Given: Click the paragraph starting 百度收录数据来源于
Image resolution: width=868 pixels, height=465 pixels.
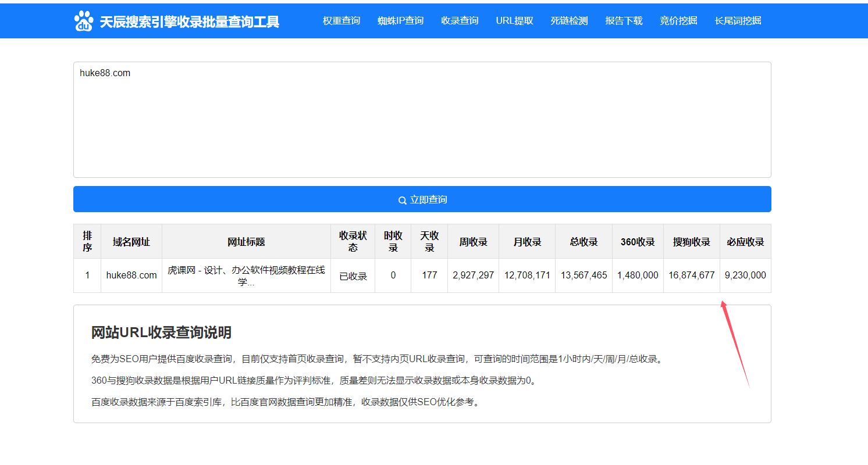Looking at the screenshot, I should pyautogui.click(x=287, y=402).
